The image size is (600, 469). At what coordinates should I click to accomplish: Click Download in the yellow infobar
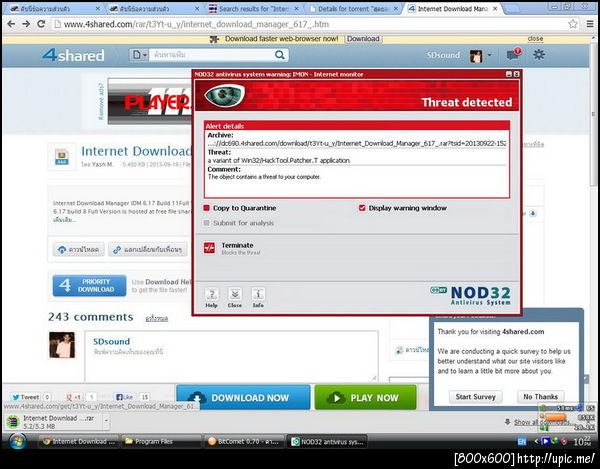point(363,39)
